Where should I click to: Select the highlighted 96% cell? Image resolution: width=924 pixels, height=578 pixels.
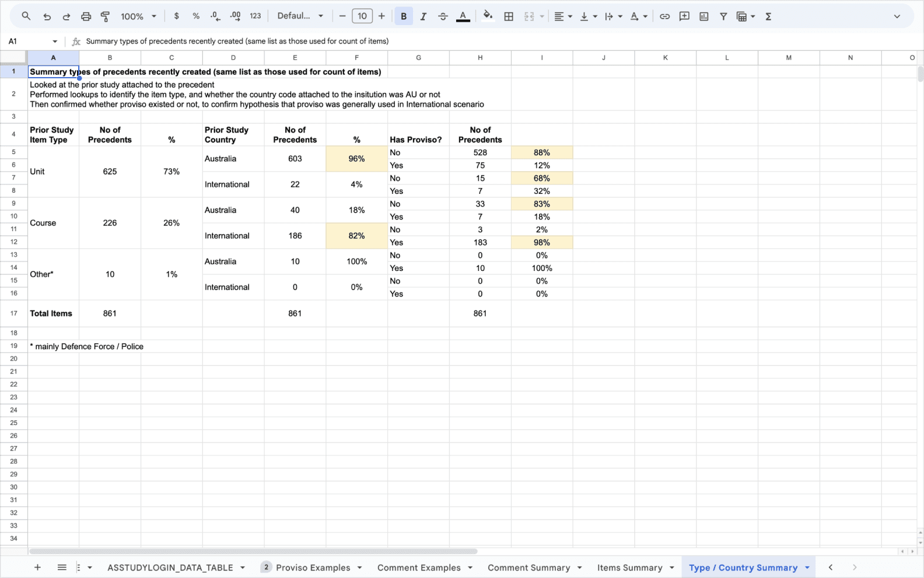357,159
